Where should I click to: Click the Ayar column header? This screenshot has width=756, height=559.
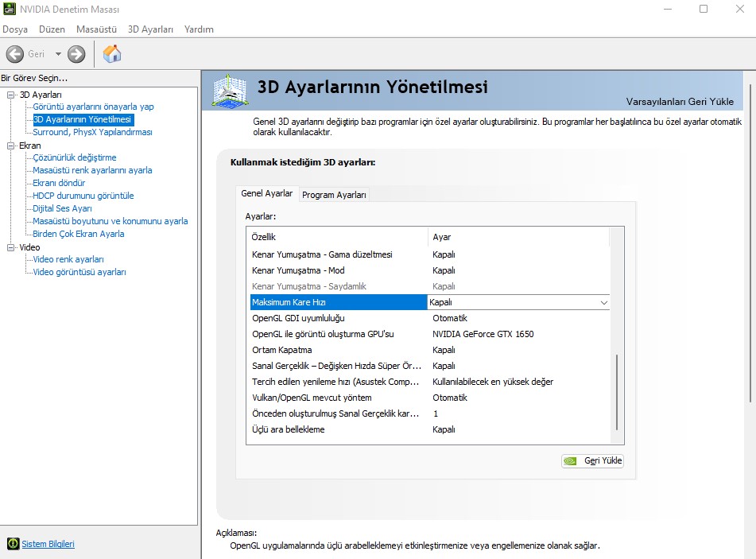[x=519, y=237]
